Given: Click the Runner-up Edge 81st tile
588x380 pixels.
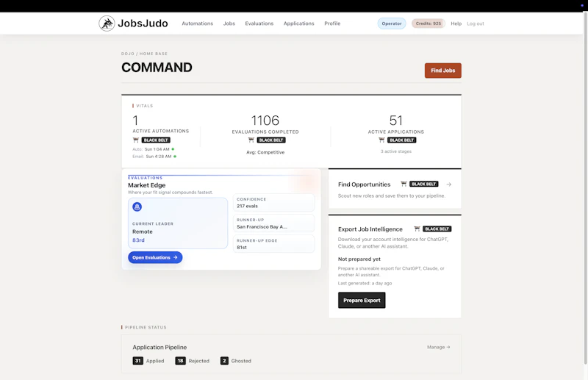Looking at the screenshot, I should (x=273, y=244).
